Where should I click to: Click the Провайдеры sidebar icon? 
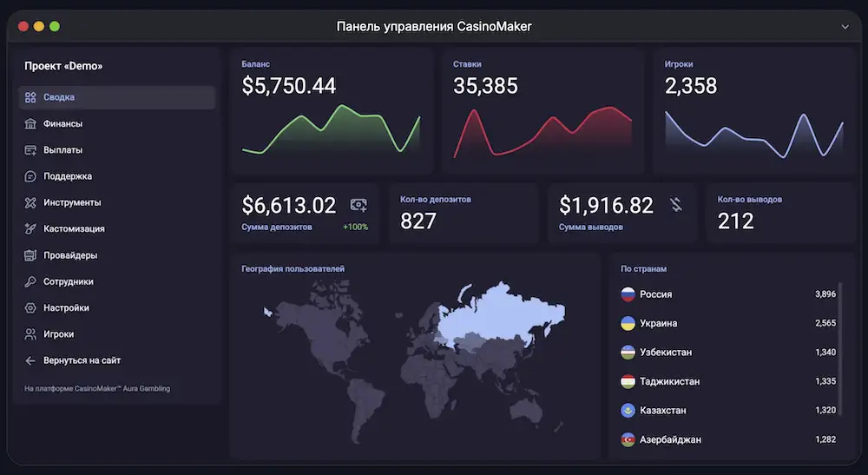coord(30,255)
